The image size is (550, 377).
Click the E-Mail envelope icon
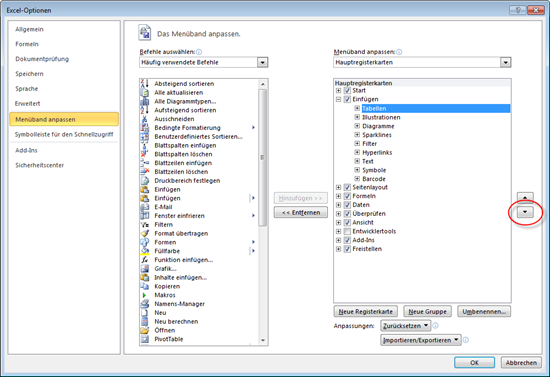pos(145,207)
